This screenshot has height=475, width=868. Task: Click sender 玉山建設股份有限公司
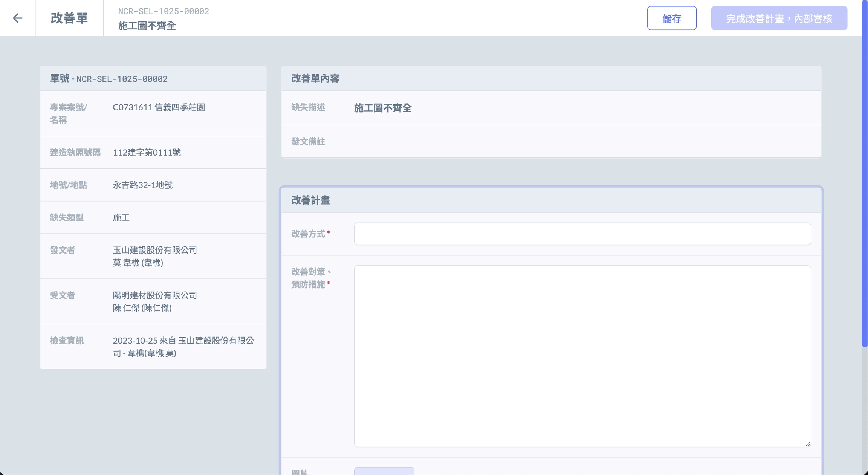(155, 250)
